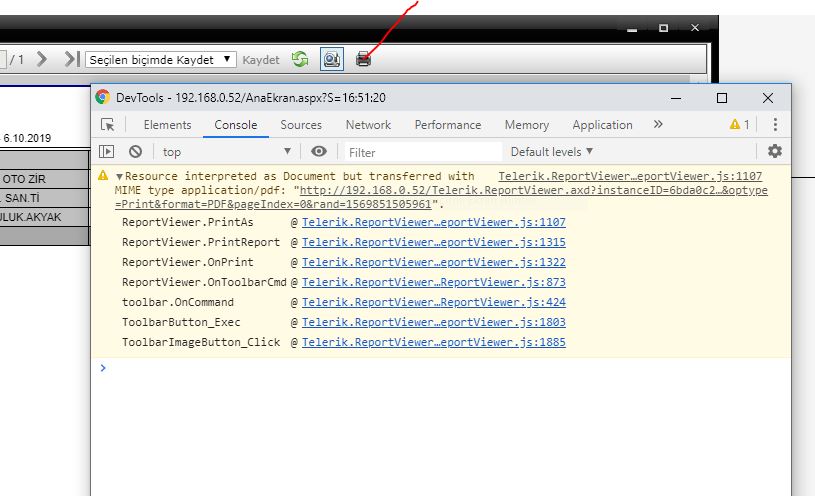Image resolution: width=815 pixels, height=496 pixels.
Task: Click the Kaydet export link
Action: [x=261, y=60]
